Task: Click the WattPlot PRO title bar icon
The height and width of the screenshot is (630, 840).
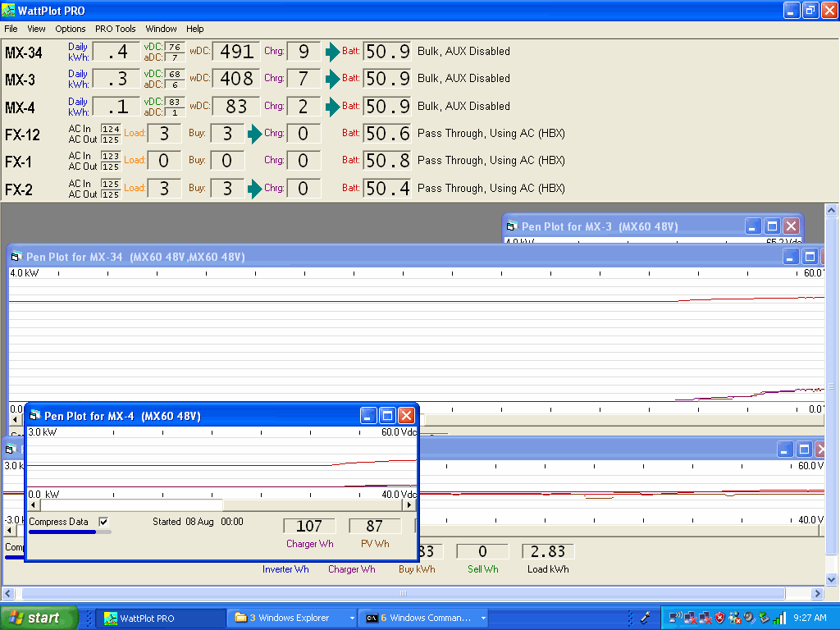Action: [8, 10]
